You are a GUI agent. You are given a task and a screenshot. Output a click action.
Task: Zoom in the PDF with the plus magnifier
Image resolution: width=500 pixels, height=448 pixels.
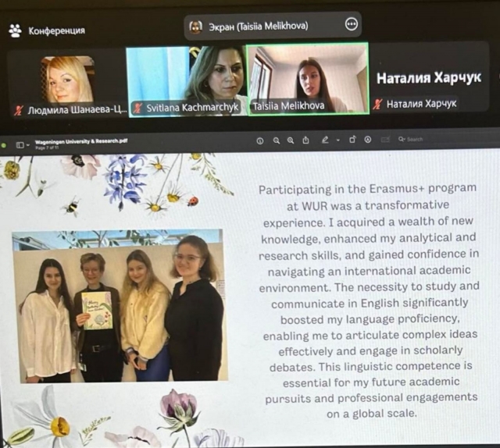(290, 140)
